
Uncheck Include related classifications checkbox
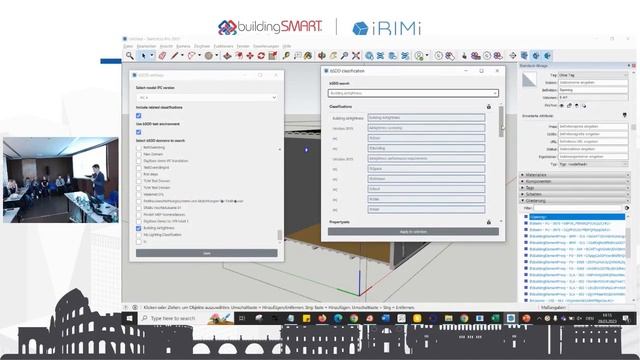click(x=139, y=116)
